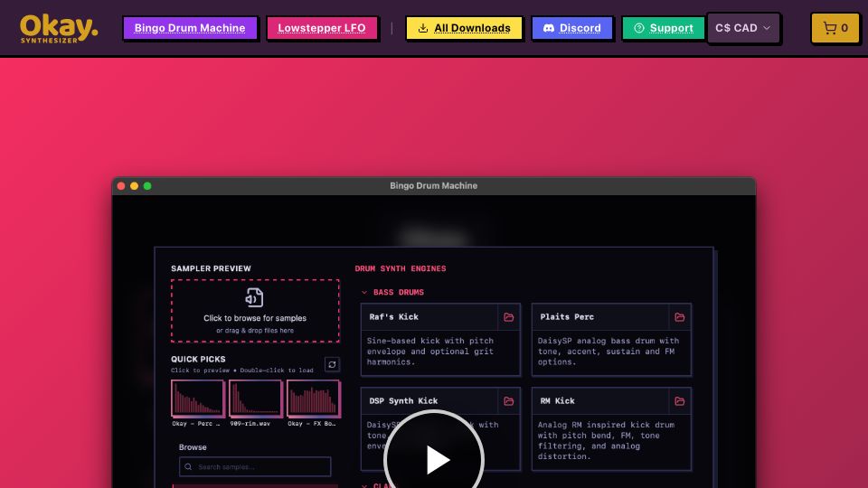Click the Browse label
The height and width of the screenshot is (488, 868).
[193, 447]
